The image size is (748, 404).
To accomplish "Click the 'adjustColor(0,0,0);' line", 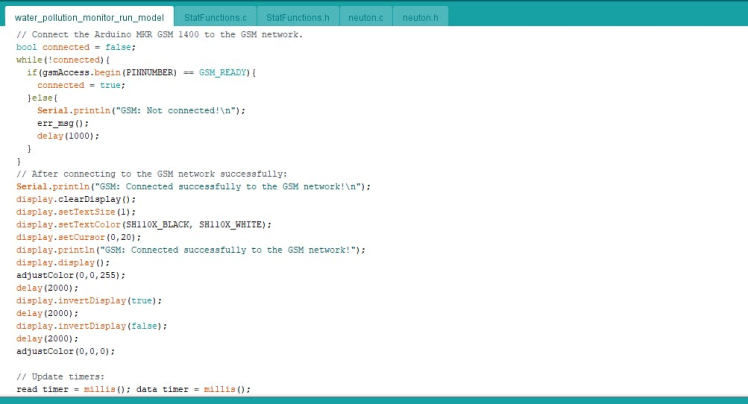I will tap(65, 352).
